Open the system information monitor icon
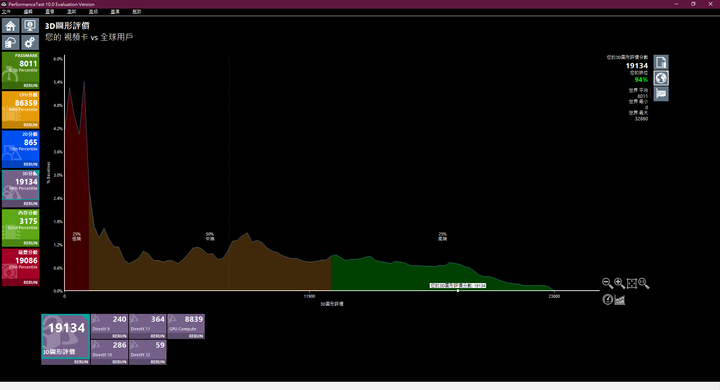Viewport: 720px width, 390px height. coord(30,26)
